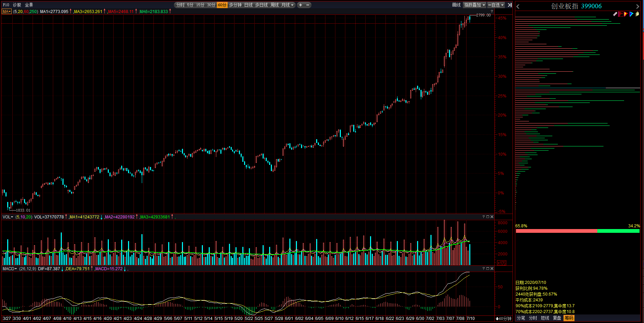Switch to the 30分 period

[x=211, y=5]
